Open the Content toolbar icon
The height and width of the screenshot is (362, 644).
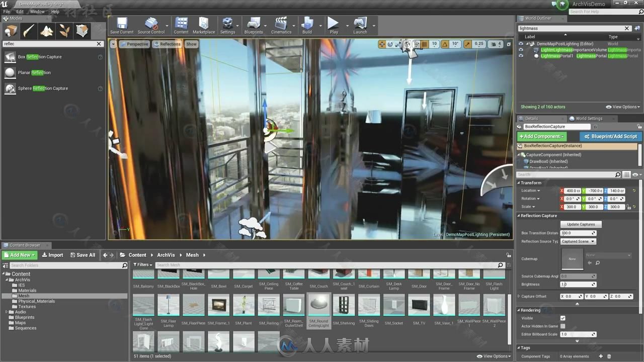[181, 26]
